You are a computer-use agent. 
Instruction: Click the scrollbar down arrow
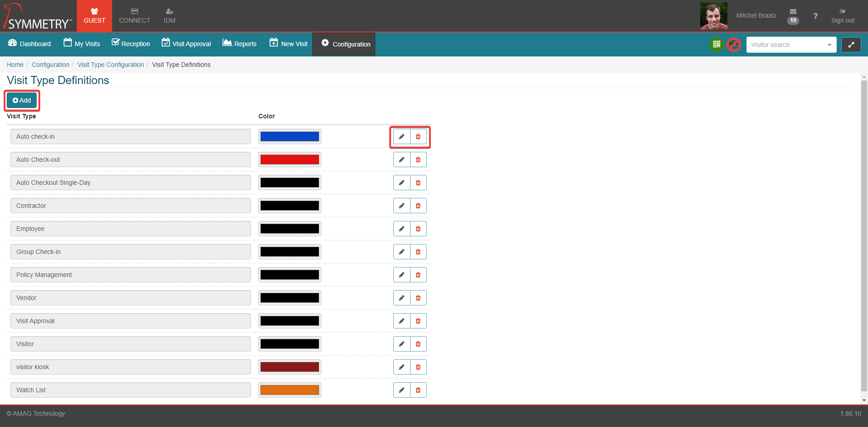tap(864, 400)
